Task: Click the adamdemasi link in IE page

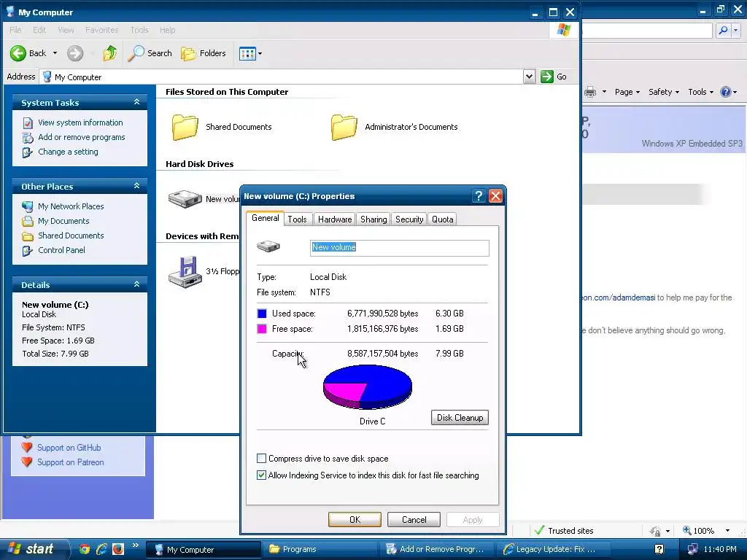Action: click(x=619, y=297)
